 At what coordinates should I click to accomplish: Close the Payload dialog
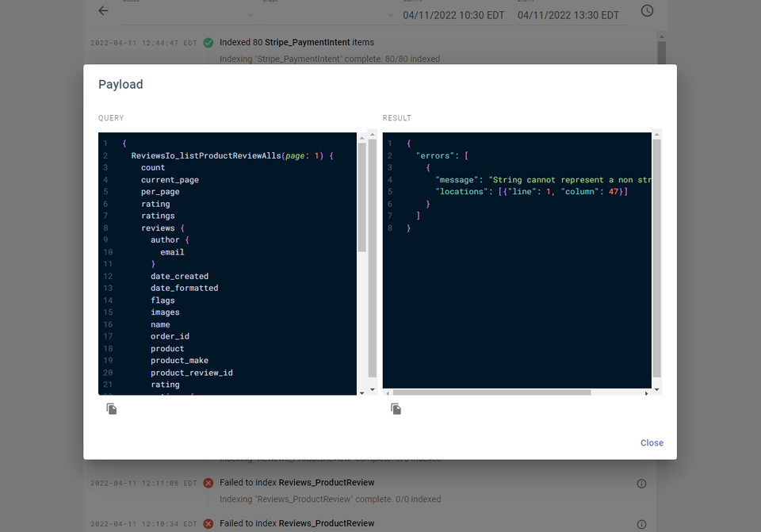point(652,443)
